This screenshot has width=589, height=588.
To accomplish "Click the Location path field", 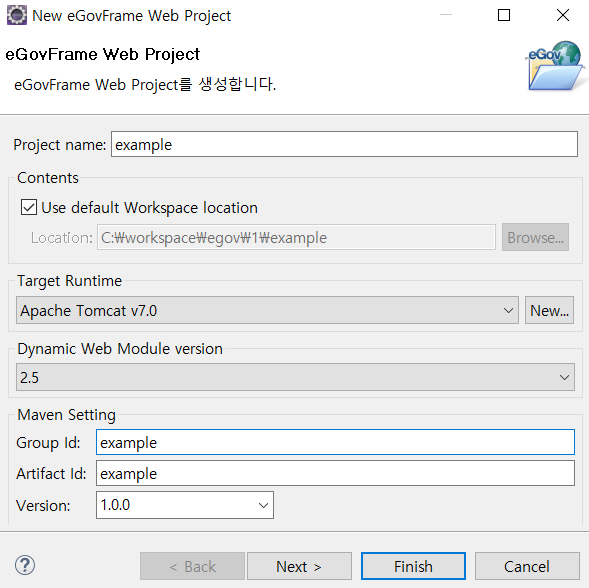I will (296, 237).
